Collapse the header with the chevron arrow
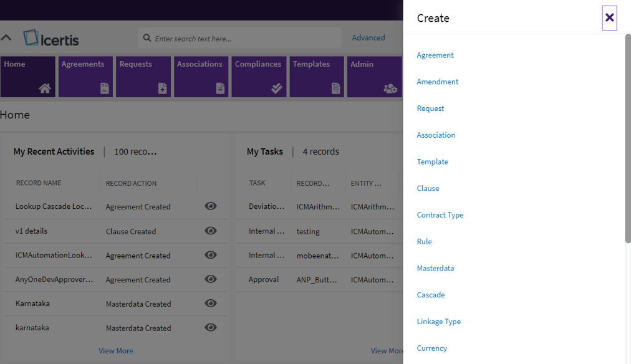This screenshot has width=631, height=364. click(x=6, y=38)
